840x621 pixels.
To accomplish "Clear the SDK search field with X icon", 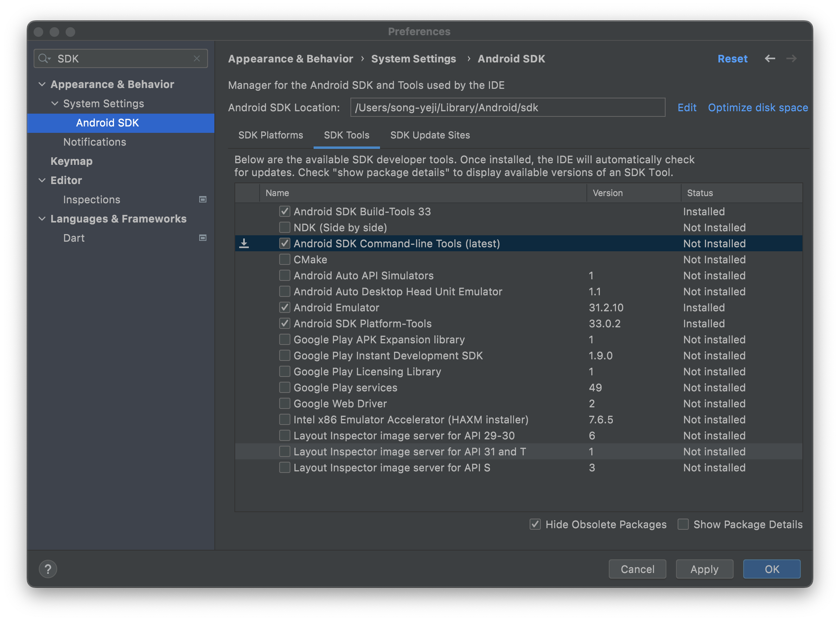I will coord(197,58).
